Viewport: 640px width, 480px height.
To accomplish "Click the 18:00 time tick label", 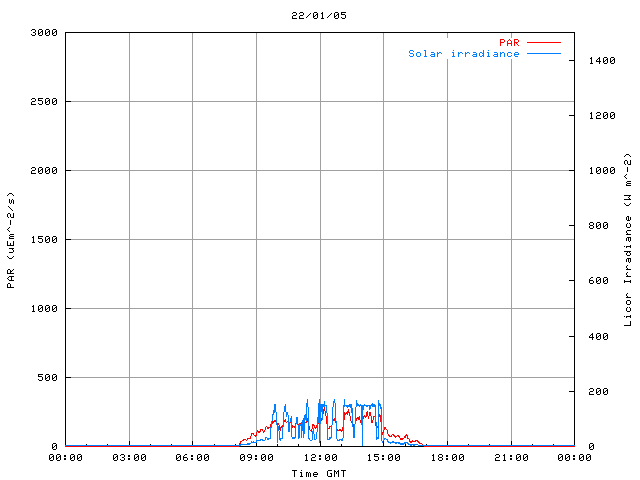I will (x=447, y=458).
